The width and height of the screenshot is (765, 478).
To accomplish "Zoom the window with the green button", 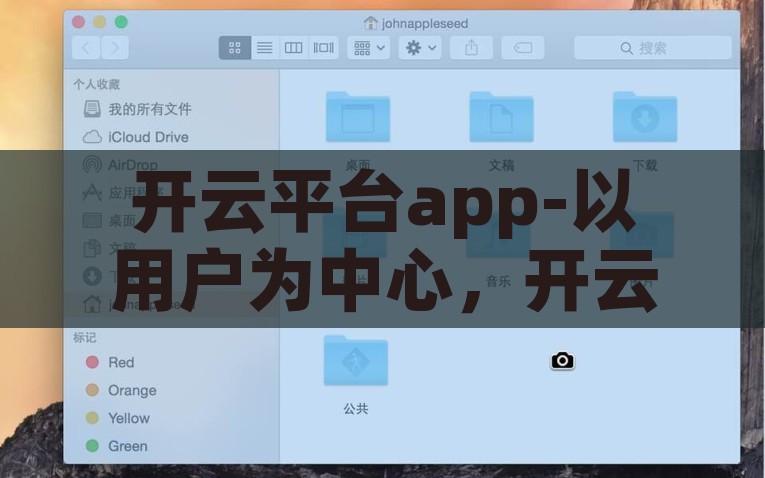I will (121, 22).
